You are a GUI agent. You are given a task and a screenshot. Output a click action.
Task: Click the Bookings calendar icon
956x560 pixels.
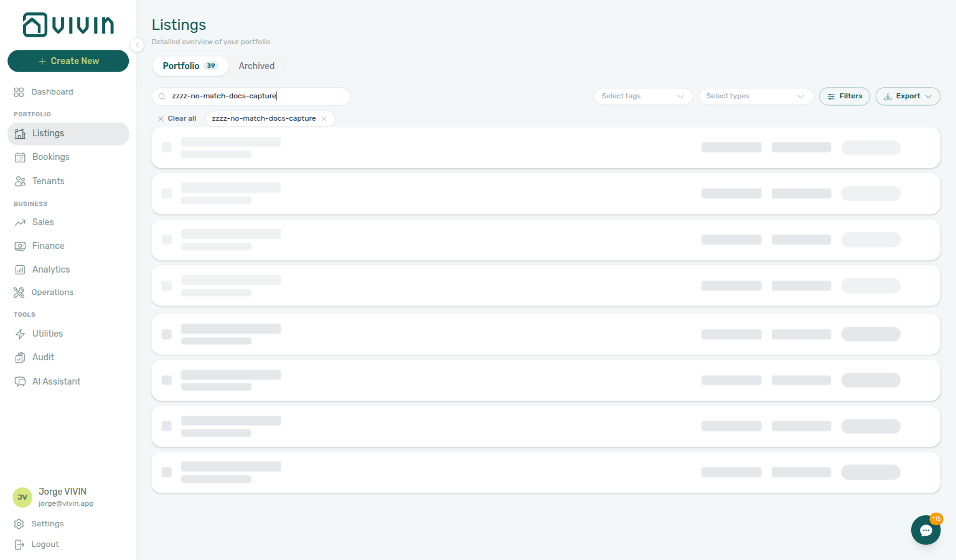[x=20, y=157]
